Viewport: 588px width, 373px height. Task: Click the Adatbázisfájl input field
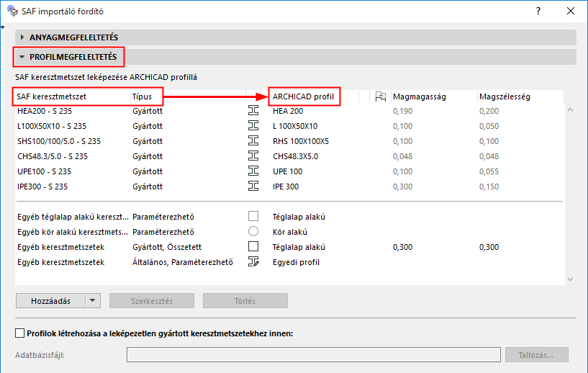314,354
